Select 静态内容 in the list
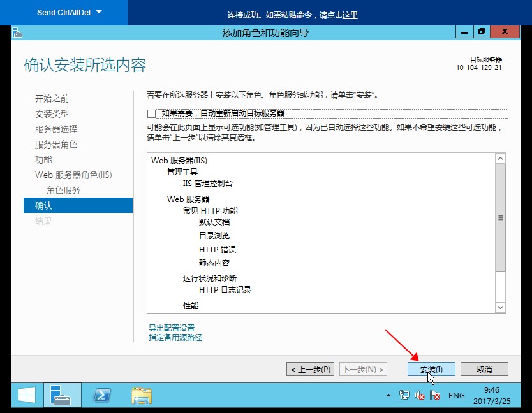 (214, 263)
